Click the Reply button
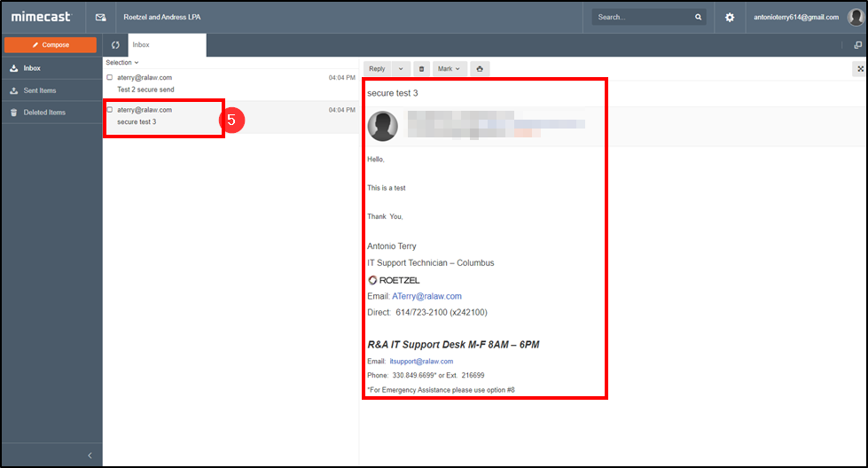The image size is (868, 468). click(x=377, y=68)
